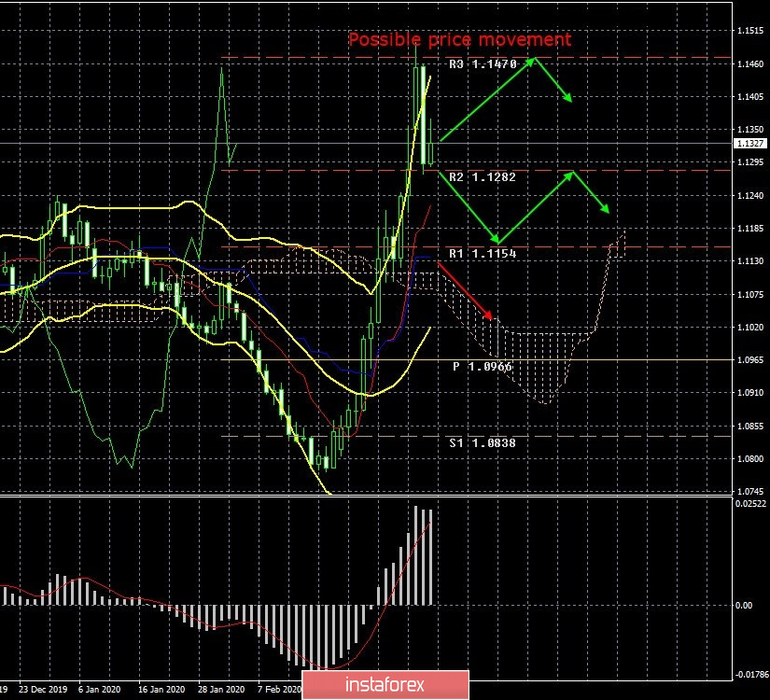Click the pivot label P 1.0966
Image resolution: width=770 pixels, height=700 pixels.
pyautogui.click(x=483, y=367)
